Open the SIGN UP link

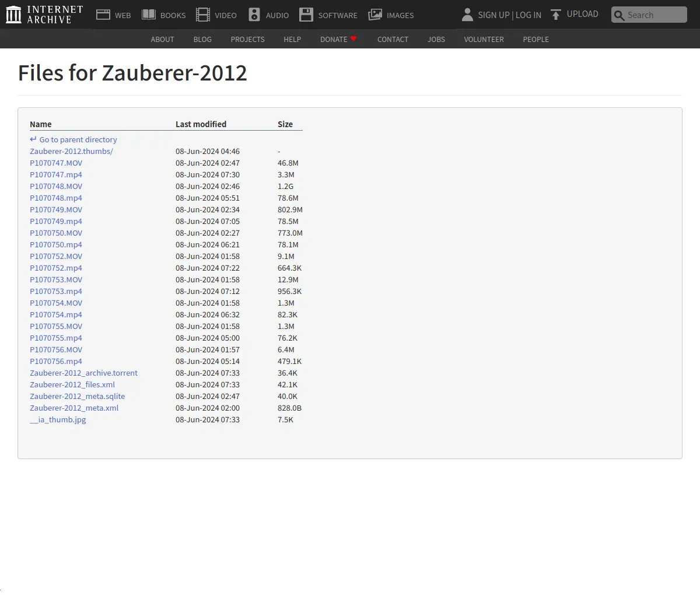(x=494, y=15)
